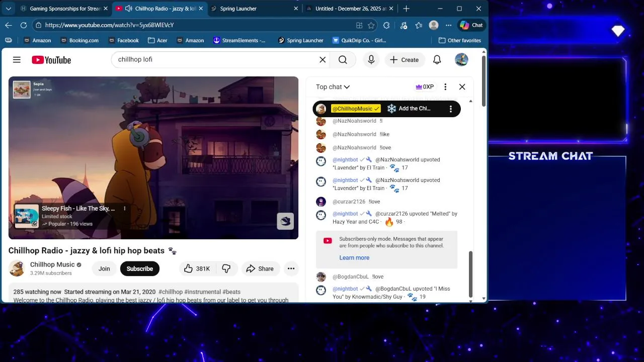Open the pinned ChillhopMusic message options
The width and height of the screenshot is (644, 362).
451,109
